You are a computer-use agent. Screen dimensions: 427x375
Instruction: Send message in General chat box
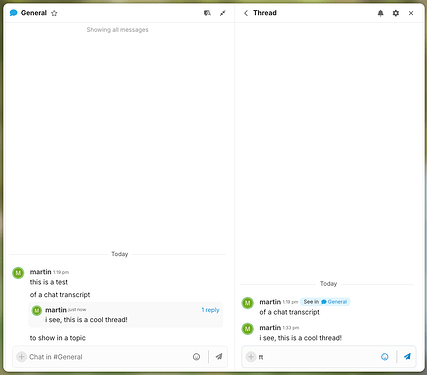click(x=219, y=357)
